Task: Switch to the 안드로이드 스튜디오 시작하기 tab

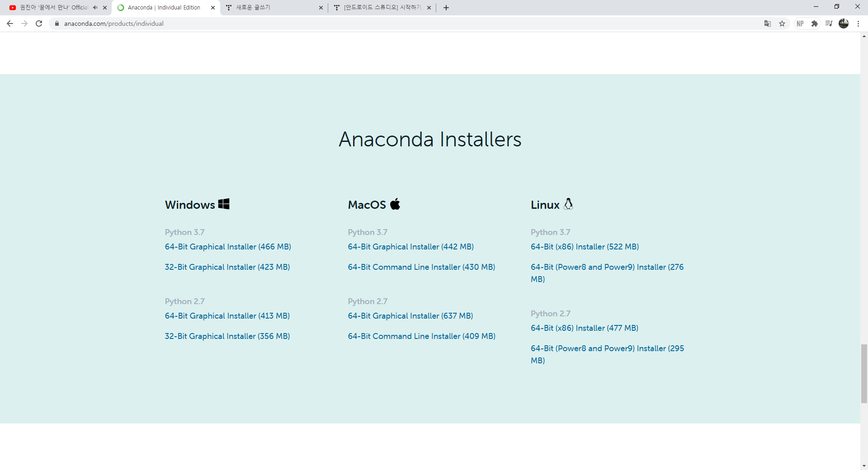Action: coord(382,8)
